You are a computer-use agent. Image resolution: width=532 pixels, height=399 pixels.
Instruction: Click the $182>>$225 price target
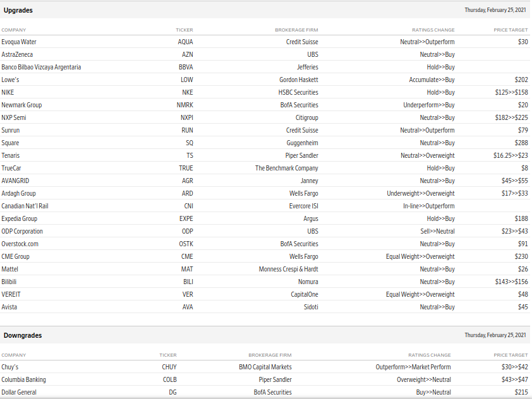[x=511, y=117]
